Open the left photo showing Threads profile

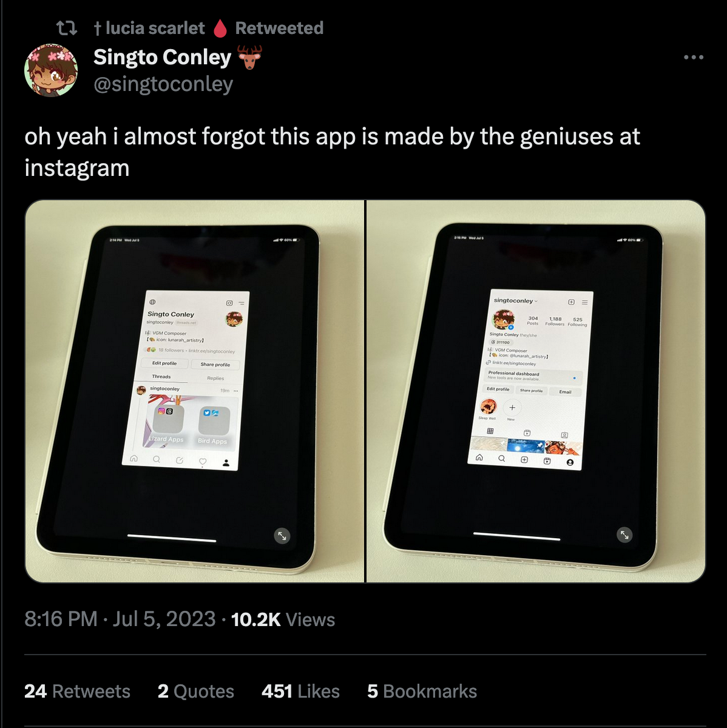tap(194, 391)
